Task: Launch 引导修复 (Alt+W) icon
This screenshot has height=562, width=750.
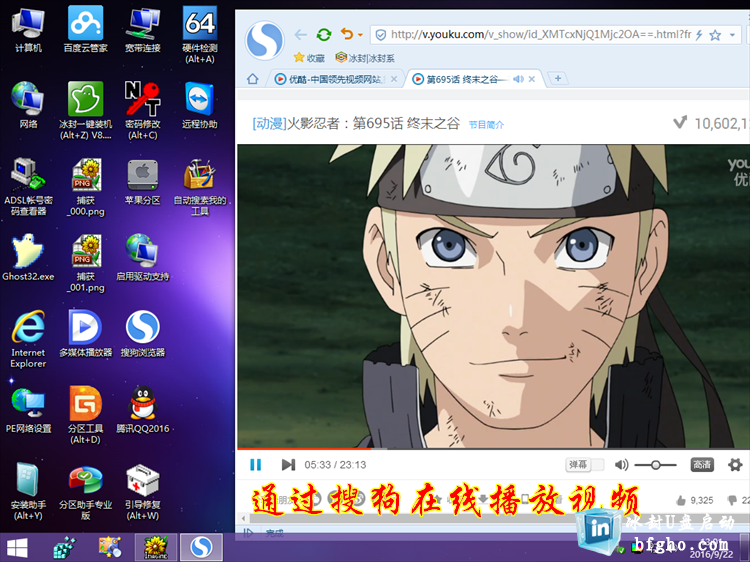Action: [x=143, y=491]
